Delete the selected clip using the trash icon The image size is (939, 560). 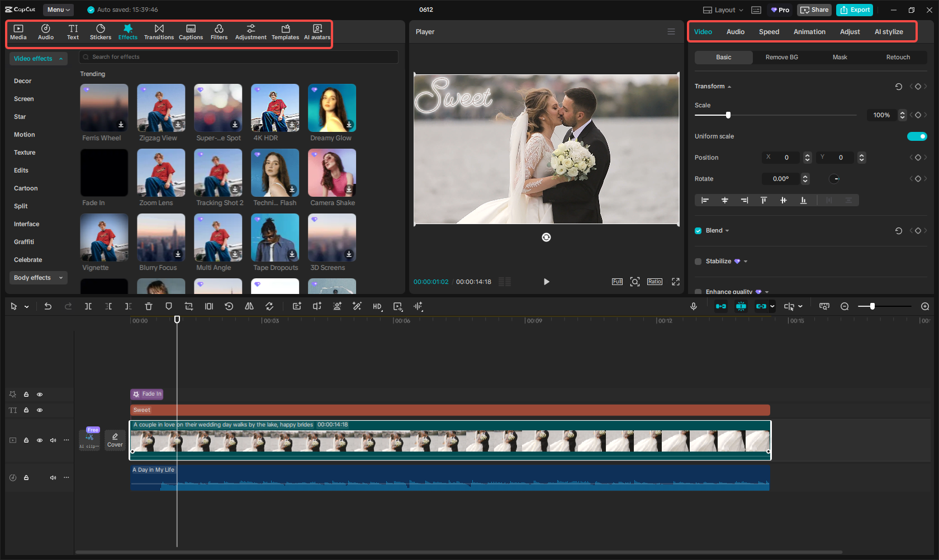[x=148, y=306]
